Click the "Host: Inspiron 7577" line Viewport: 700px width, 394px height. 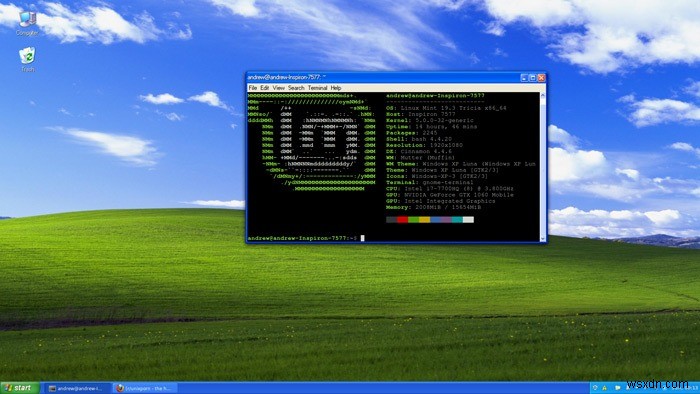[x=421, y=114]
